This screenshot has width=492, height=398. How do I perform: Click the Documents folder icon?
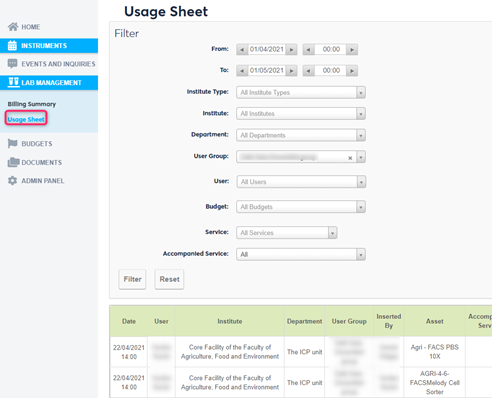(13, 162)
